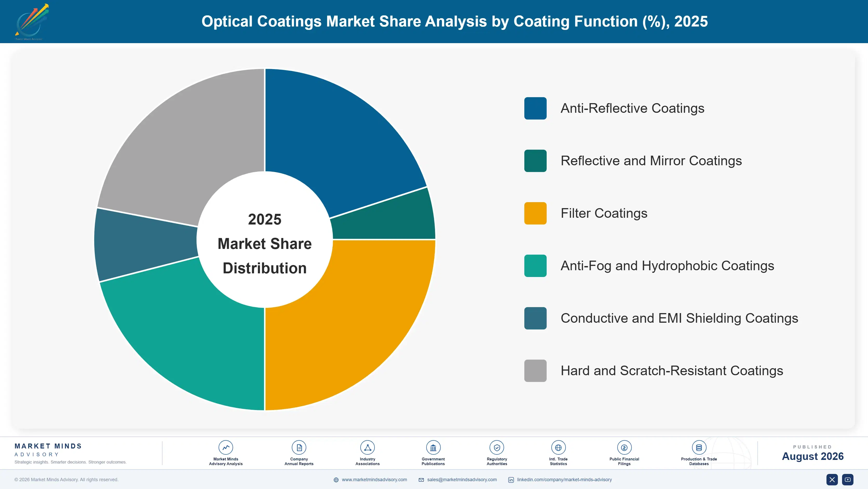This screenshot has width=868, height=489.
Task: Open www.marketmindsadvisory.com link
Action: click(374, 480)
